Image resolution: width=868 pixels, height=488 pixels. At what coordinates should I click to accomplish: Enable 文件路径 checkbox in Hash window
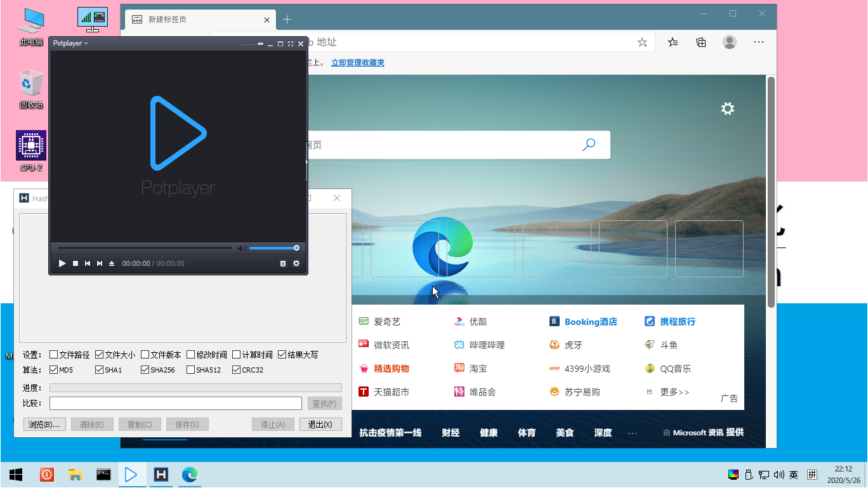[54, 355]
